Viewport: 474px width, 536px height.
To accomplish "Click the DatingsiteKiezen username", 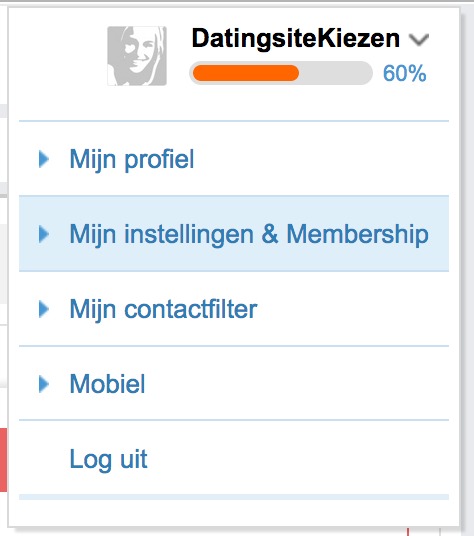I will [296, 38].
